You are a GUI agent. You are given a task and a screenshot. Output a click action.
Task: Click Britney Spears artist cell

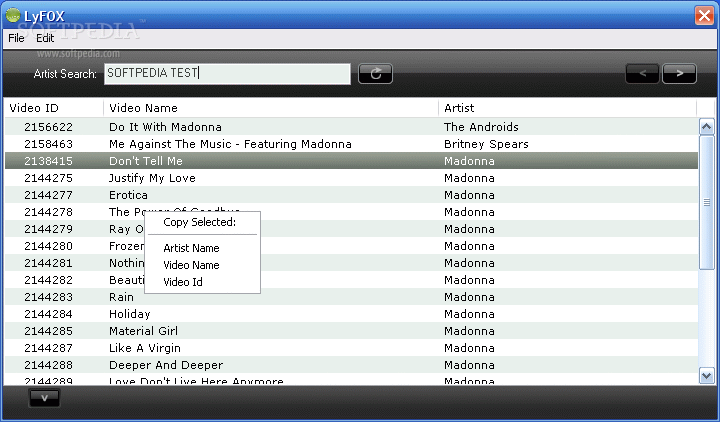tap(486, 144)
